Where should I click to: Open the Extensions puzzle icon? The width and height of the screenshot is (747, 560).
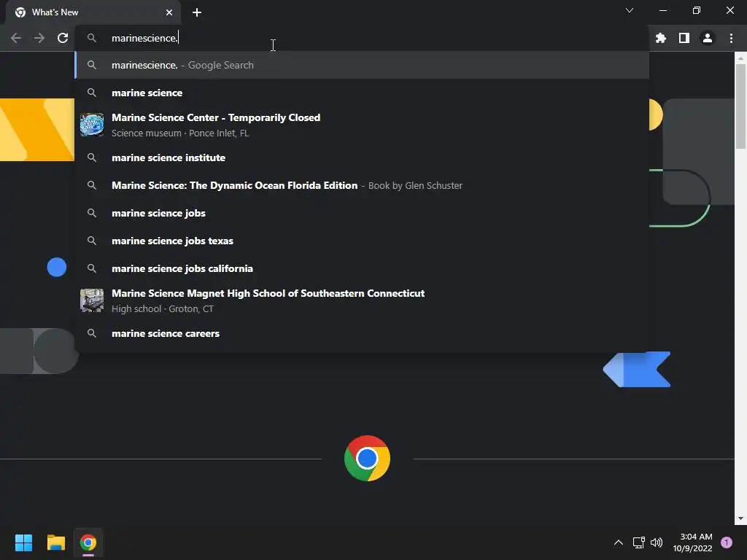[x=660, y=38]
